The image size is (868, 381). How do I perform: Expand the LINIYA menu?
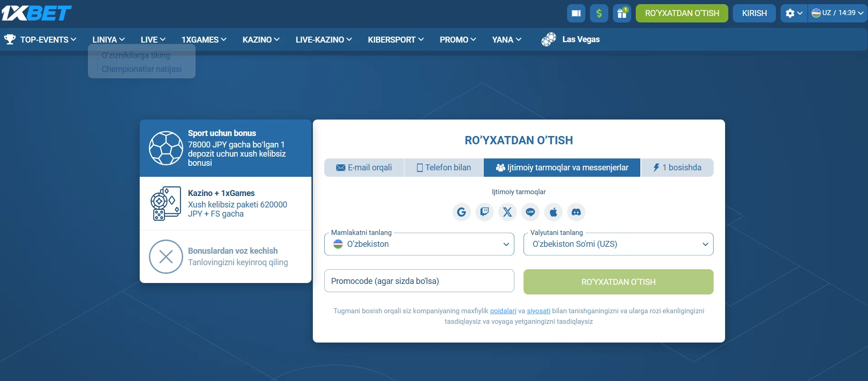(x=109, y=40)
